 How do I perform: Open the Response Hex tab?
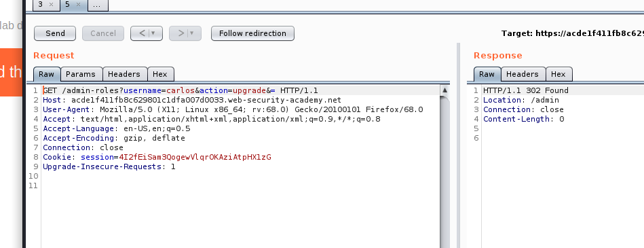coord(558,74)
